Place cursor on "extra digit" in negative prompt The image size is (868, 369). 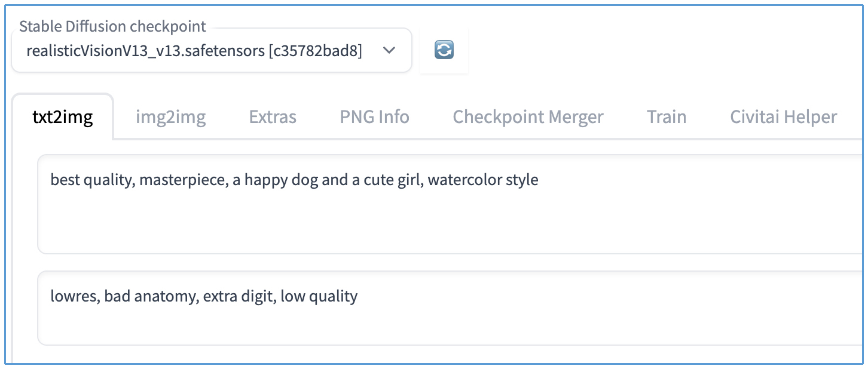click(238, 296)
